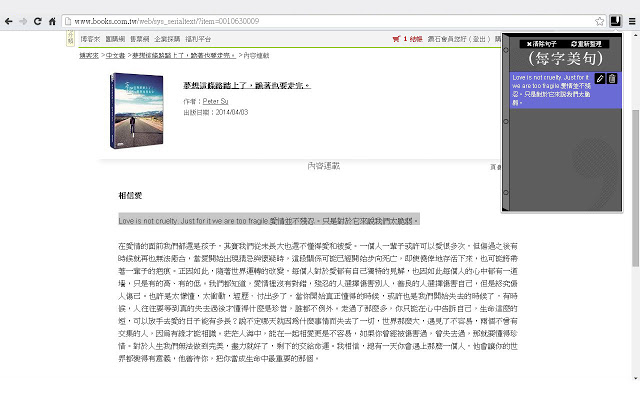Open the 企業採購 top nav link
This screenshot has height=400, width=640.
pos(167,39)
